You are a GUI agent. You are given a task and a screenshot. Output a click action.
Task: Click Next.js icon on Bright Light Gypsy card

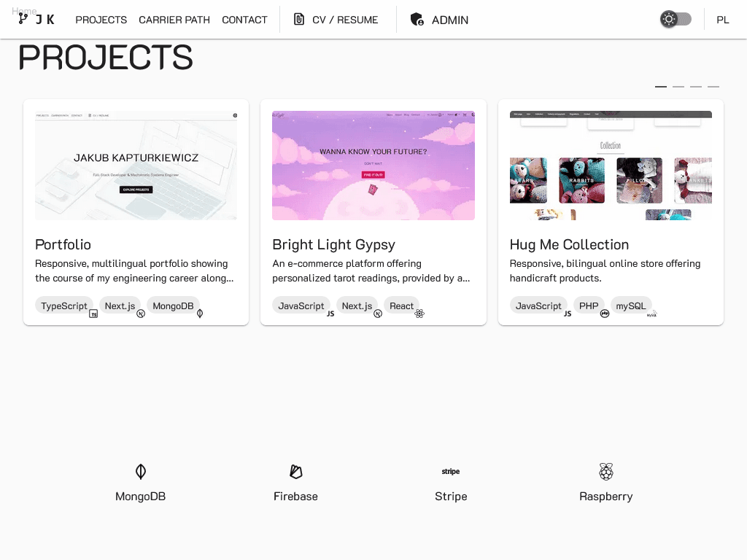378,314
